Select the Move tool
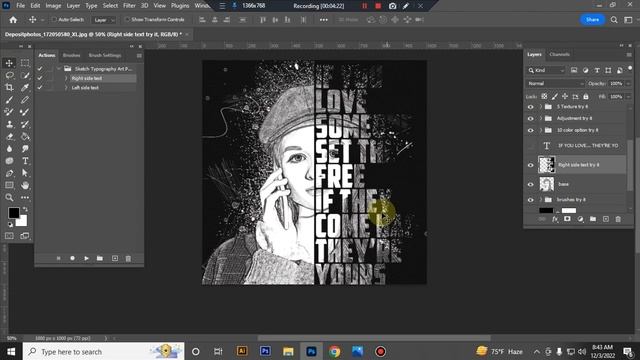Viewport: 640px width, 360px height. pos(9,63)
